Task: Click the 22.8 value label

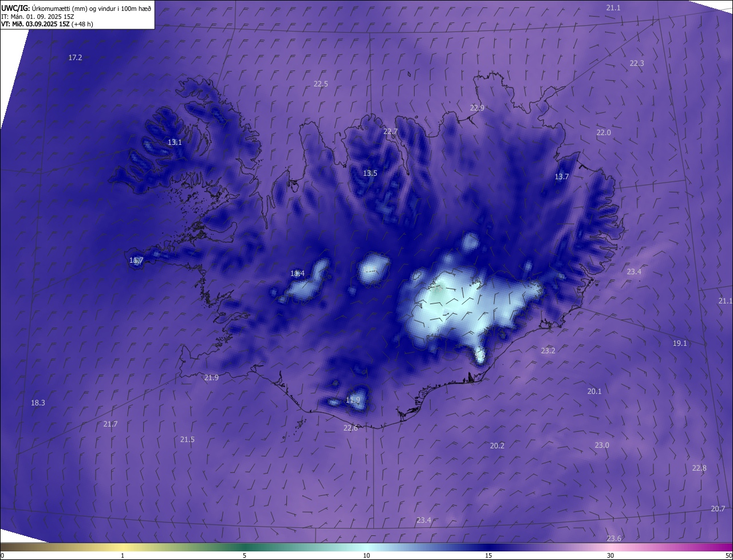Action: [699, 468]
